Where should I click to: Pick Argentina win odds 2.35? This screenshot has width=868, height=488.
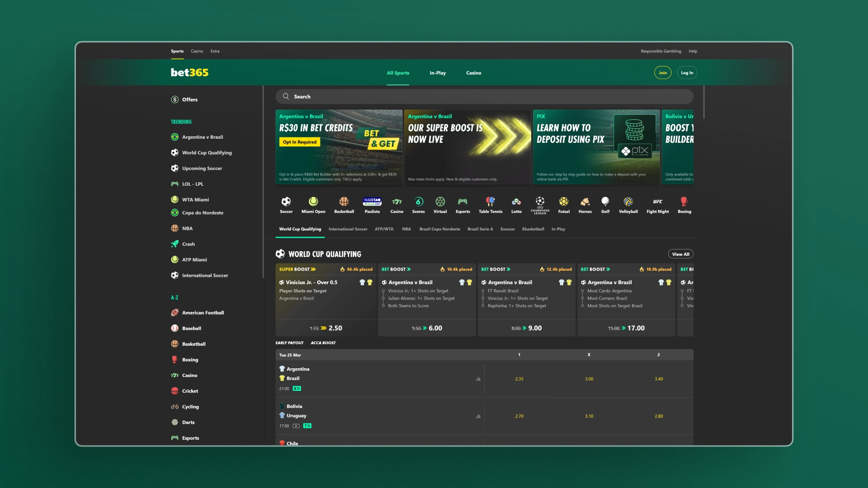(519, 379)
